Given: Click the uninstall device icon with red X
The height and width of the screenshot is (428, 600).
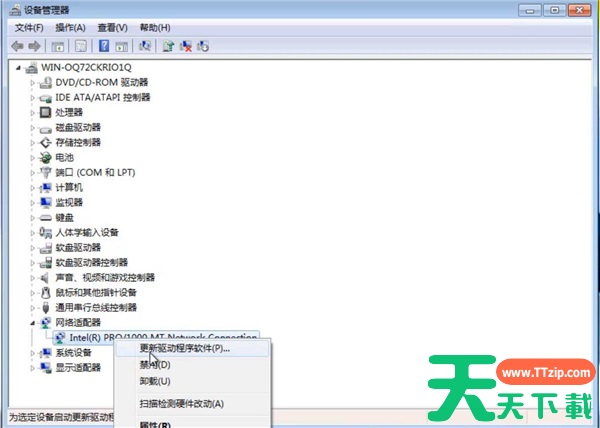Looking at the screenshot, I should (x=186, y=46).
